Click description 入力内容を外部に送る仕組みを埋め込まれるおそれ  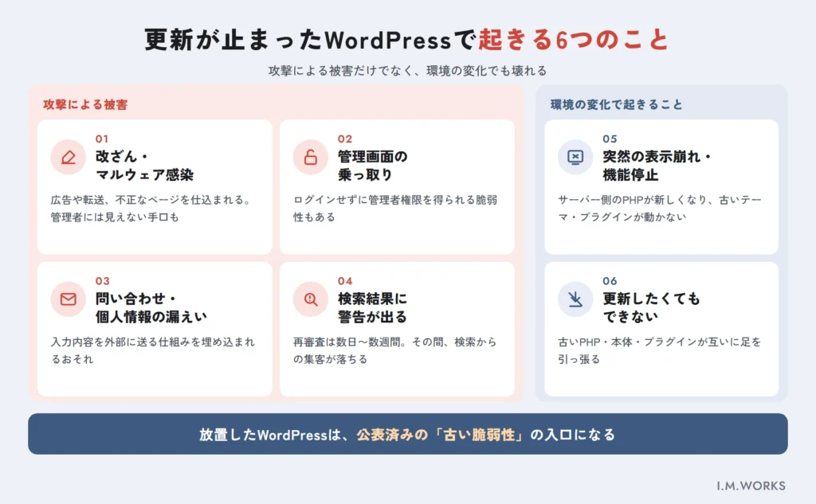153,350
